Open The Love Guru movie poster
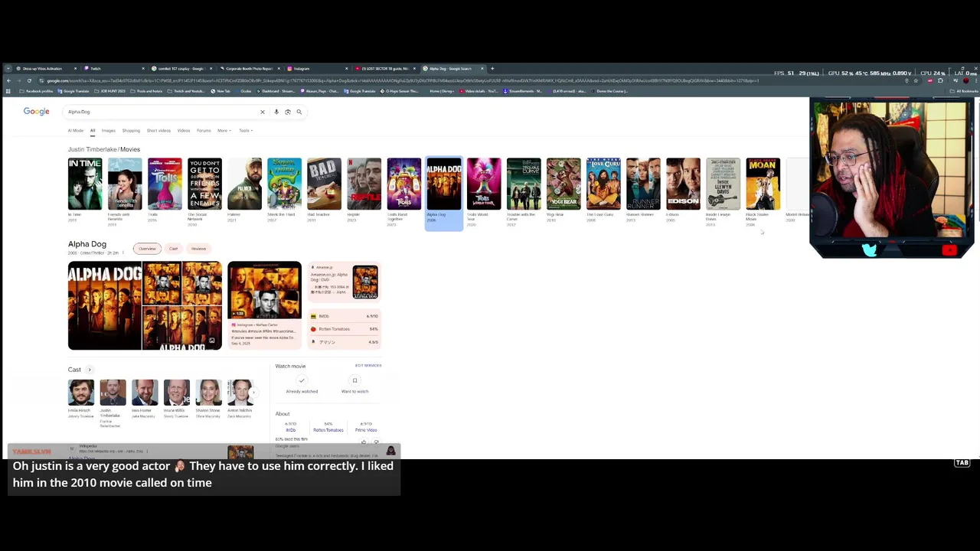980x551 pixels. point(603,184)
